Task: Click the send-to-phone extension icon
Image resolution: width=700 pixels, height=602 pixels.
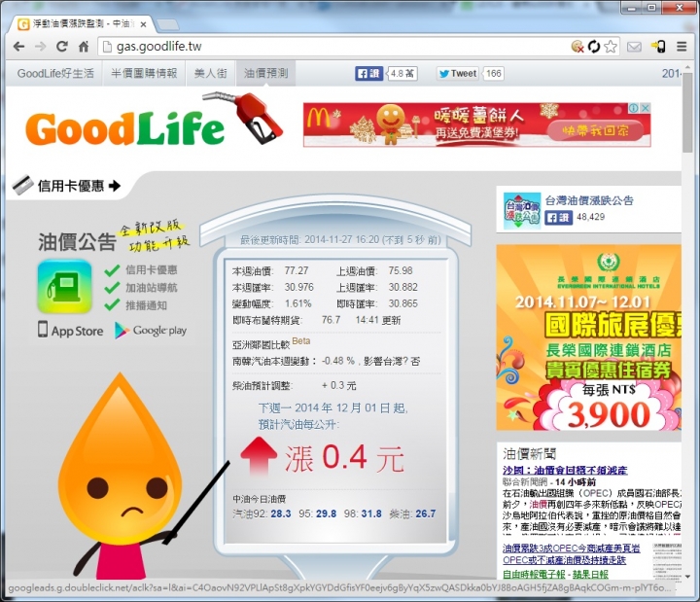Action: (658, 47)
